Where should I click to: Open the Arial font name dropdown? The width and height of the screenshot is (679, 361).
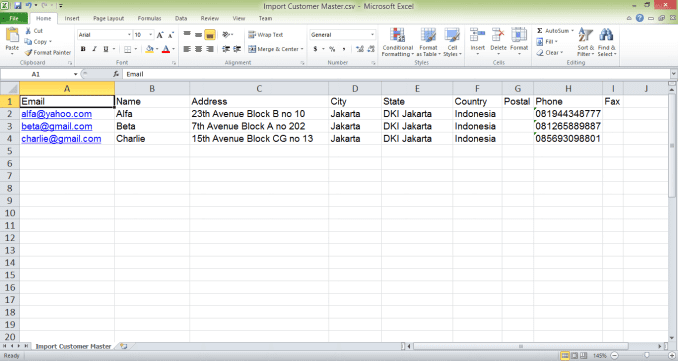[129, 35]
